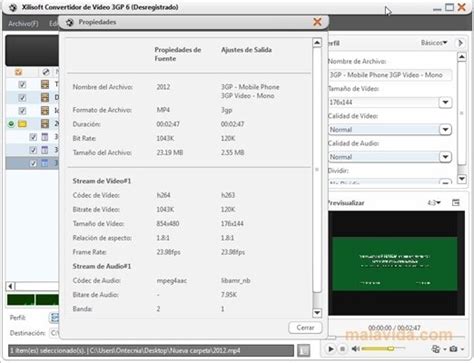
Task: Open Tamaño de Video dropdown showing 176x144
Action: [445, 102]
